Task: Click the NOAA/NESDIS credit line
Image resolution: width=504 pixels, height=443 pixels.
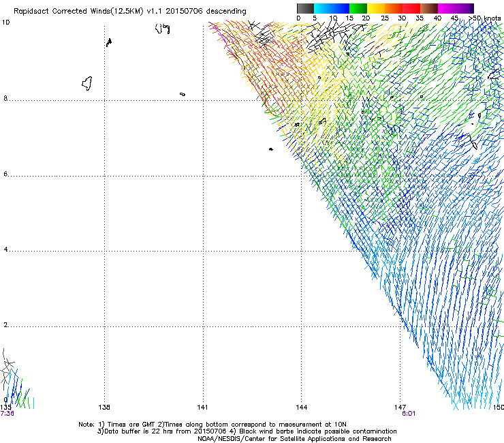Action: click(x=294, y=439)
